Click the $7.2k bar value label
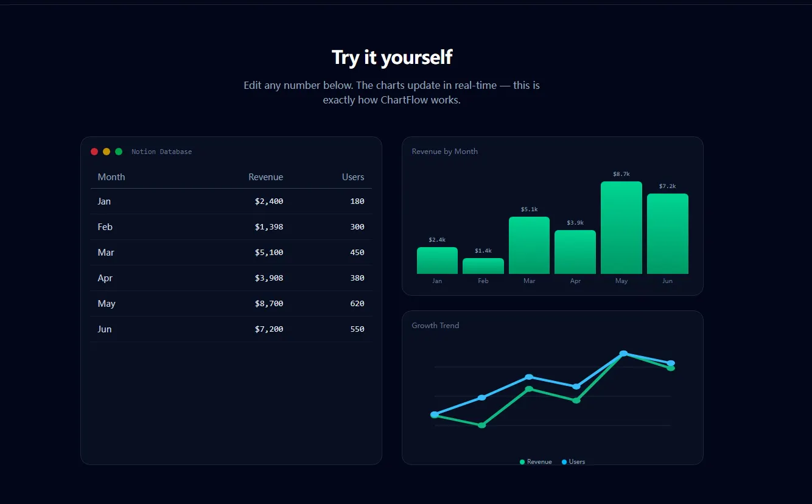 668,186
